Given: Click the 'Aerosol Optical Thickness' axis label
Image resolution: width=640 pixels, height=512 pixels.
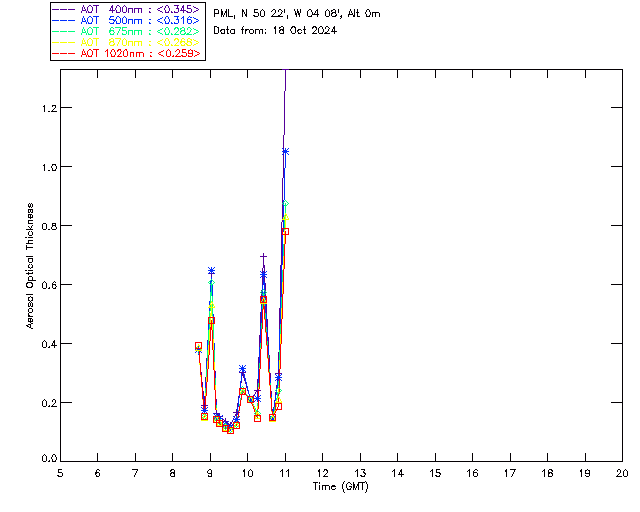Looking at the screenshot, I should 30,266.
